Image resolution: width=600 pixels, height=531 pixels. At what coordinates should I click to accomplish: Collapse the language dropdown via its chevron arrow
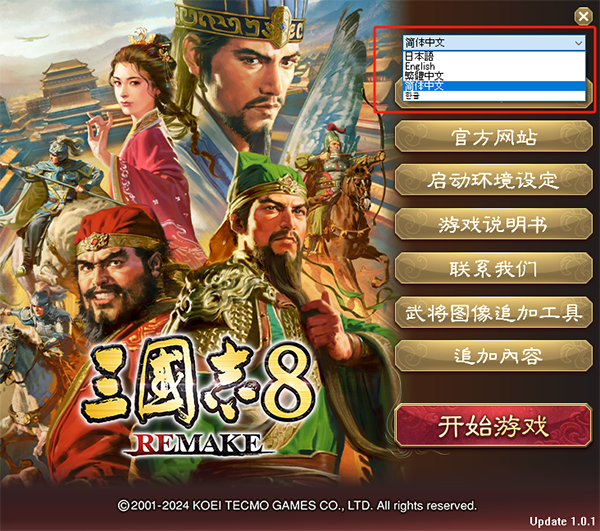(579, 43)
